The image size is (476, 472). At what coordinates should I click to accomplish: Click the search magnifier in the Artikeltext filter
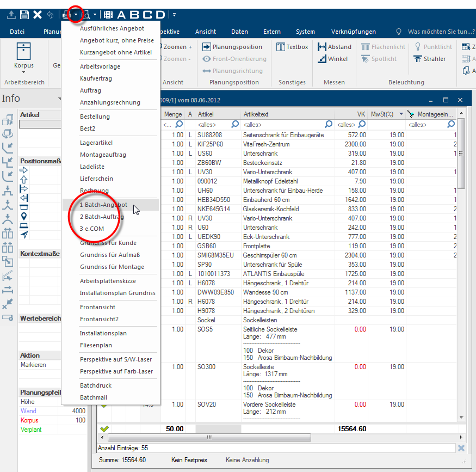(328, 125)
